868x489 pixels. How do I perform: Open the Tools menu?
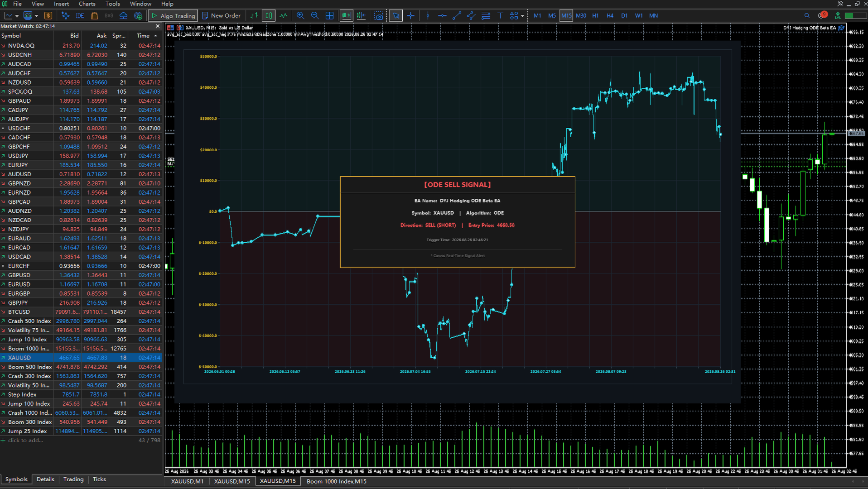[x=113, y=4]
